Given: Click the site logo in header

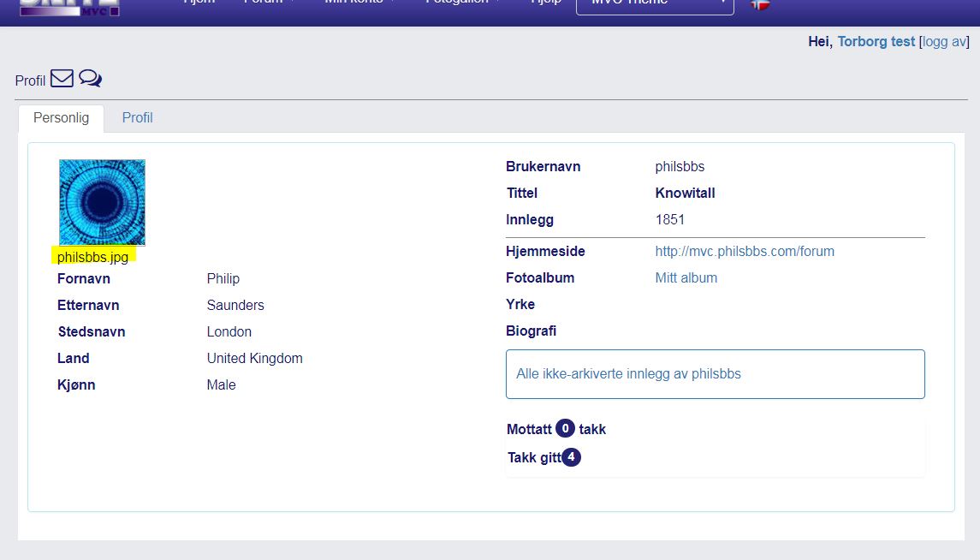Looking at the screenshot, I should 69,5.
